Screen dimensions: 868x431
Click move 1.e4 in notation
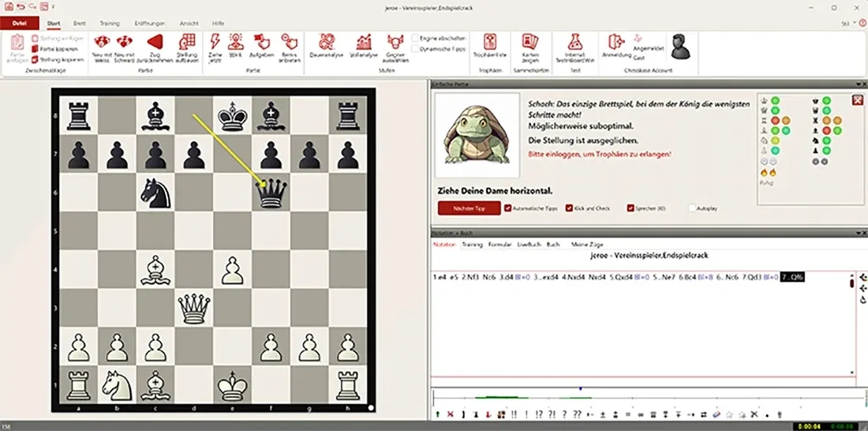tap(440, 277)
